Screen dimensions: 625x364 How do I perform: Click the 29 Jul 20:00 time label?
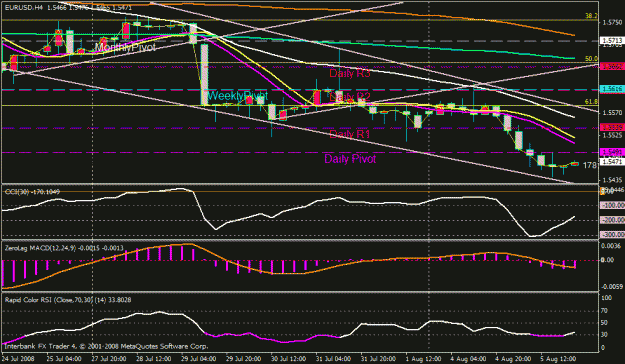pyautogui.click(x=244, y=358)
